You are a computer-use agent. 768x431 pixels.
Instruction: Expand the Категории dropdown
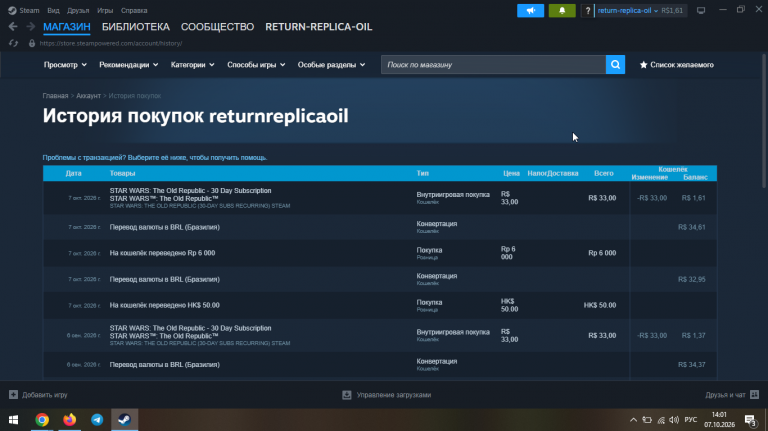pyautogui.click(x=192, y=65)
